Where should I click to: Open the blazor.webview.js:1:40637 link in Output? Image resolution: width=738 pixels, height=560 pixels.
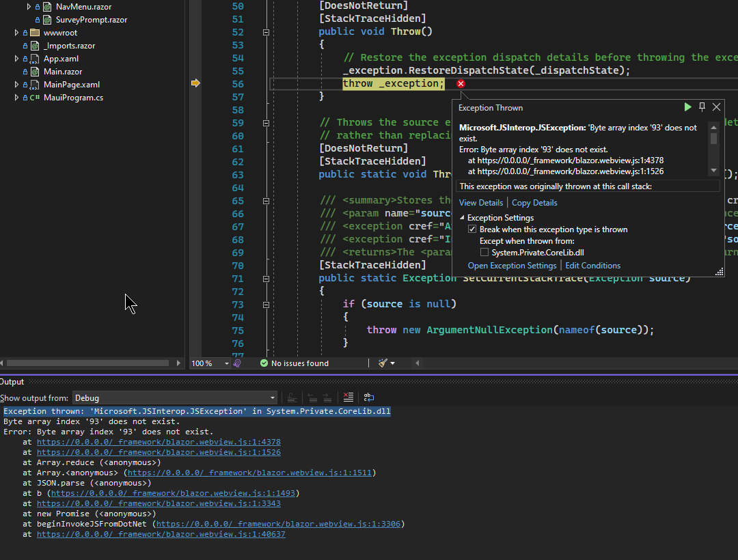point(161,534)
